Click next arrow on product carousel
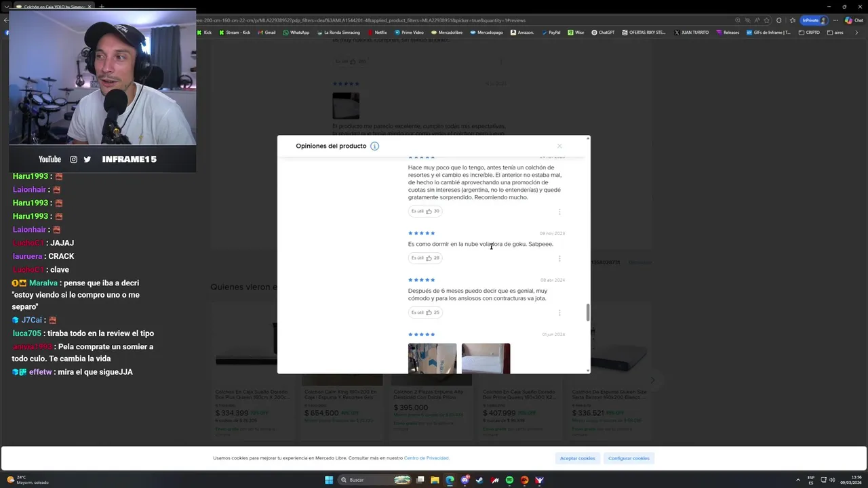Screen dimensions: 868x488 652,380
